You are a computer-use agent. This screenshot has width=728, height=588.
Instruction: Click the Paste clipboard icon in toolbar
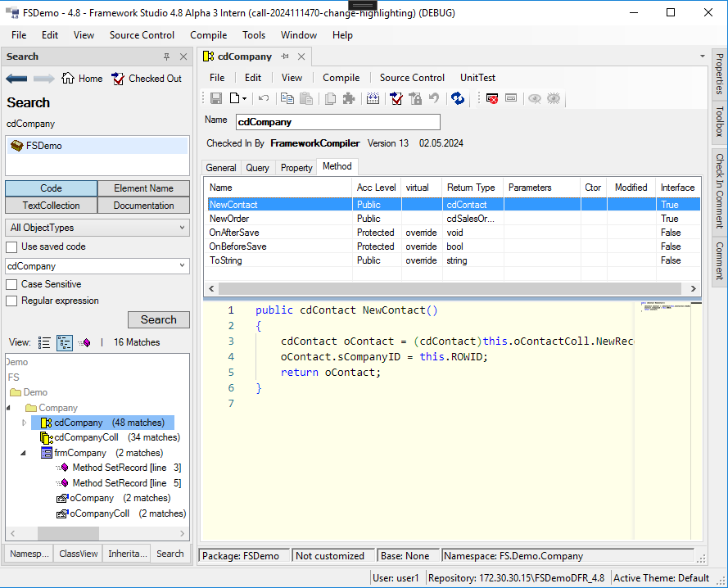306,98
